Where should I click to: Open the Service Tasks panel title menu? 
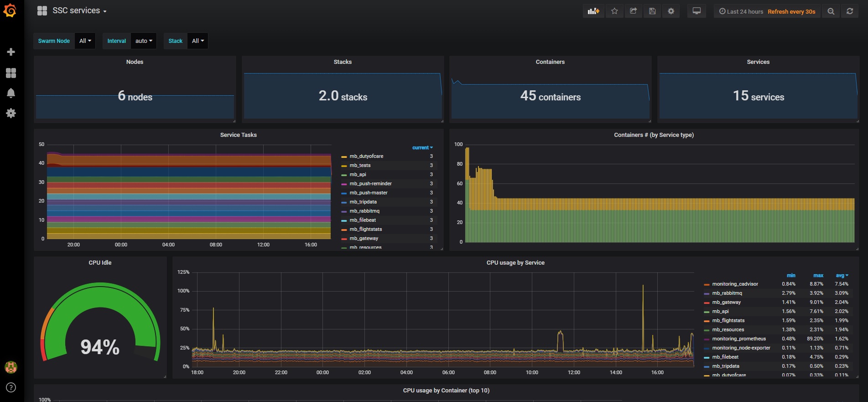(238, 135)
